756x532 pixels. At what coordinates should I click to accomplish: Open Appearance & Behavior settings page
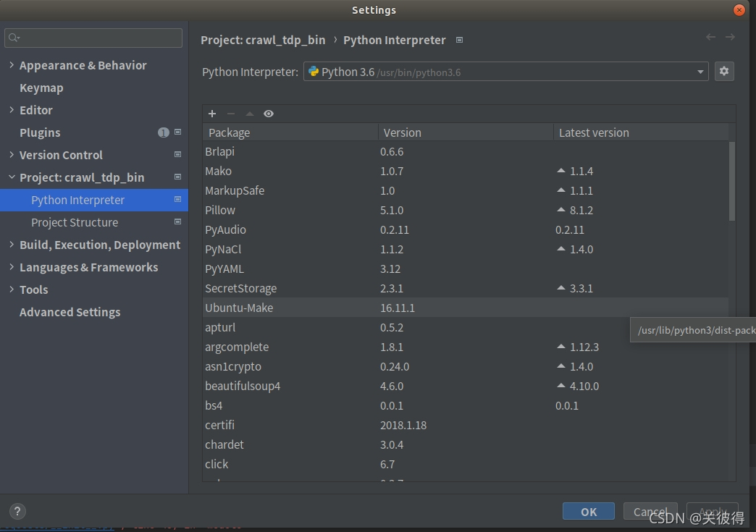tap(83, 65)
